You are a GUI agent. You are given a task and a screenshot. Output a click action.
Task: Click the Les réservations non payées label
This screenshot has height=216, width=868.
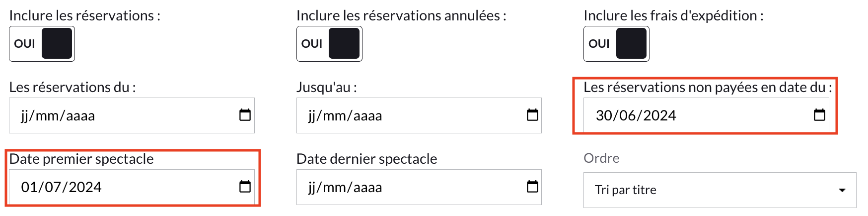[x=708, y=87]
